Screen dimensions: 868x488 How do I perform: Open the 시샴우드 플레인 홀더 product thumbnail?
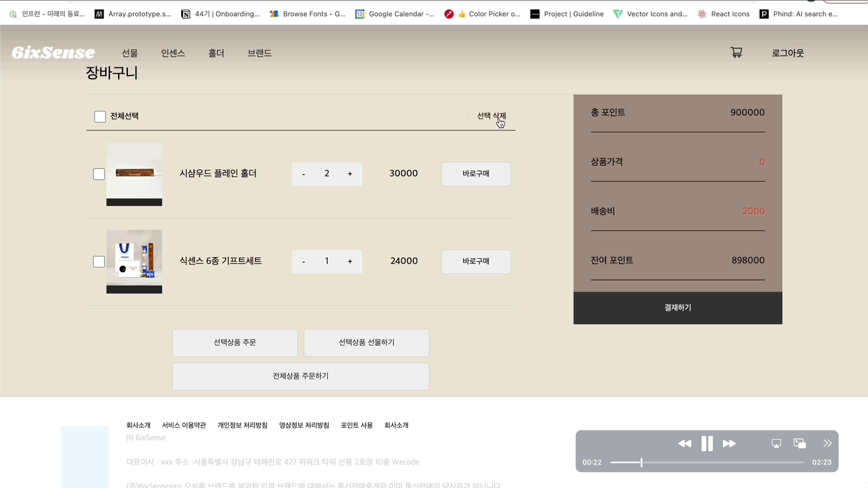(x=134, y=174)
